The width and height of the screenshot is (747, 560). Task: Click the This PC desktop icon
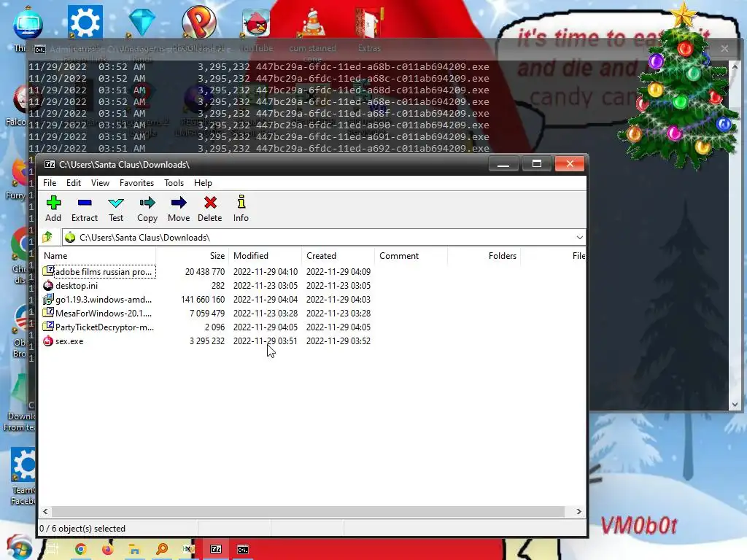(28, 24)
